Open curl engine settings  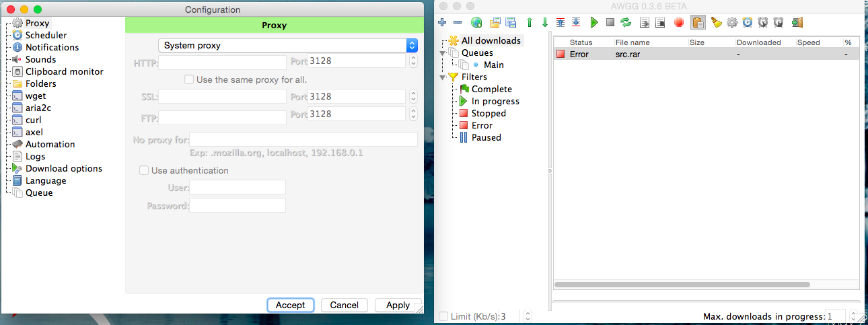(33, 120)
